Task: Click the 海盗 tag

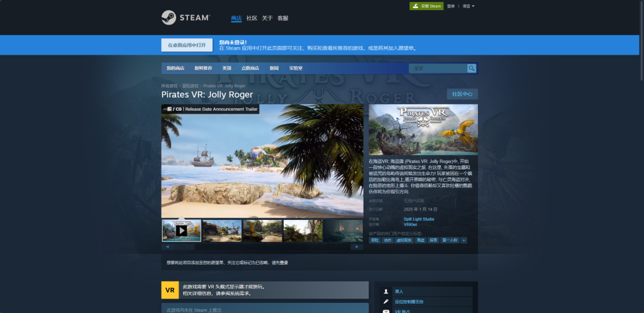Action: pos(421,240)
